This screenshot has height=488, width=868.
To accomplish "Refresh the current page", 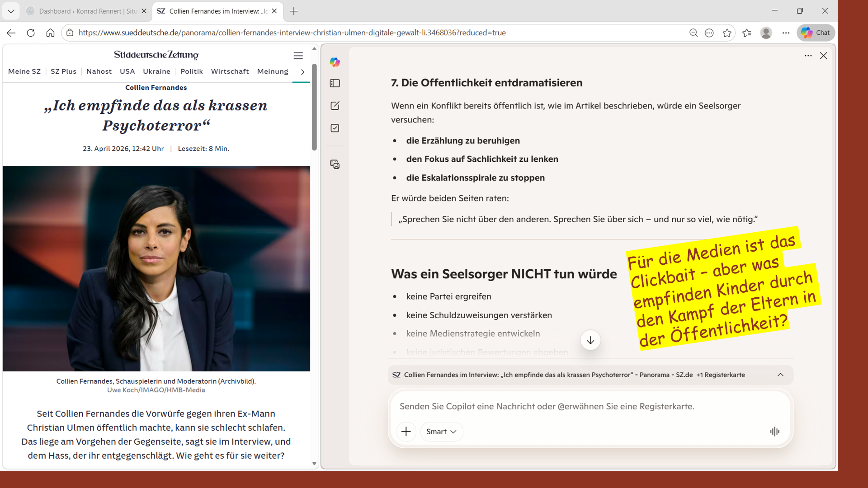I will pyautogui.click(x=31, y=33).
